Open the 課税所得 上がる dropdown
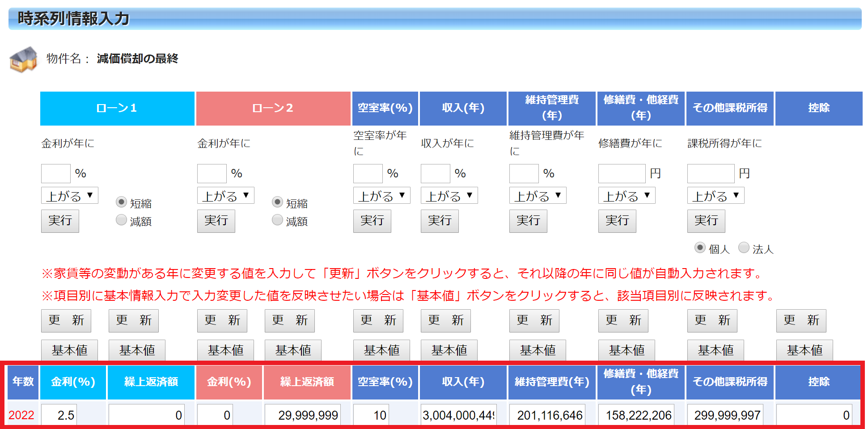 click(716, 196)
